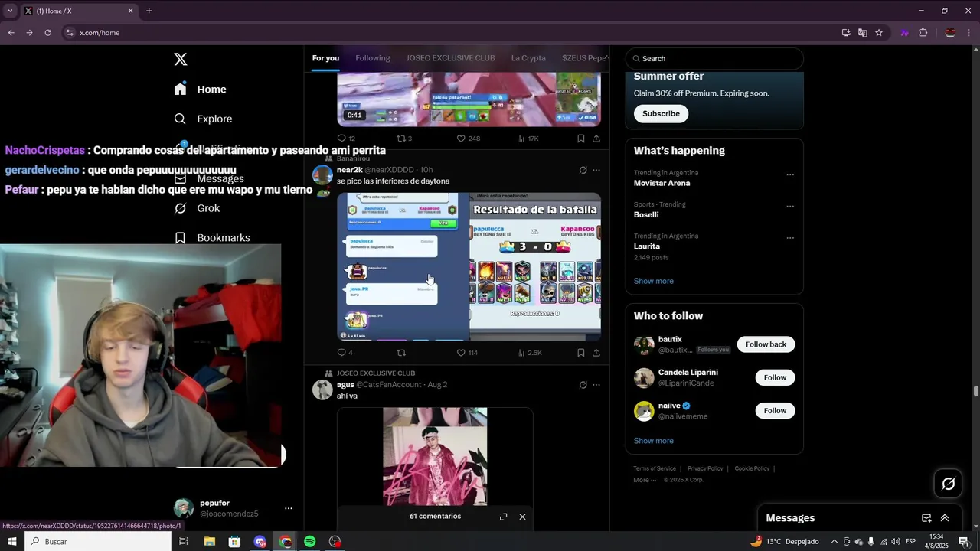Image resolution: width=980 pixels, height=551 pixels.
Task: Click the Search input field
Action: point(714,58)
